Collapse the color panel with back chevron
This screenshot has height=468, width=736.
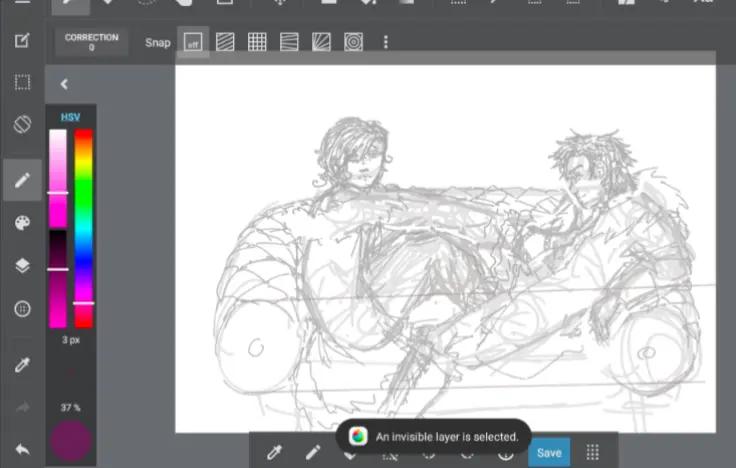pyautogui.click(x=64, y=84)
